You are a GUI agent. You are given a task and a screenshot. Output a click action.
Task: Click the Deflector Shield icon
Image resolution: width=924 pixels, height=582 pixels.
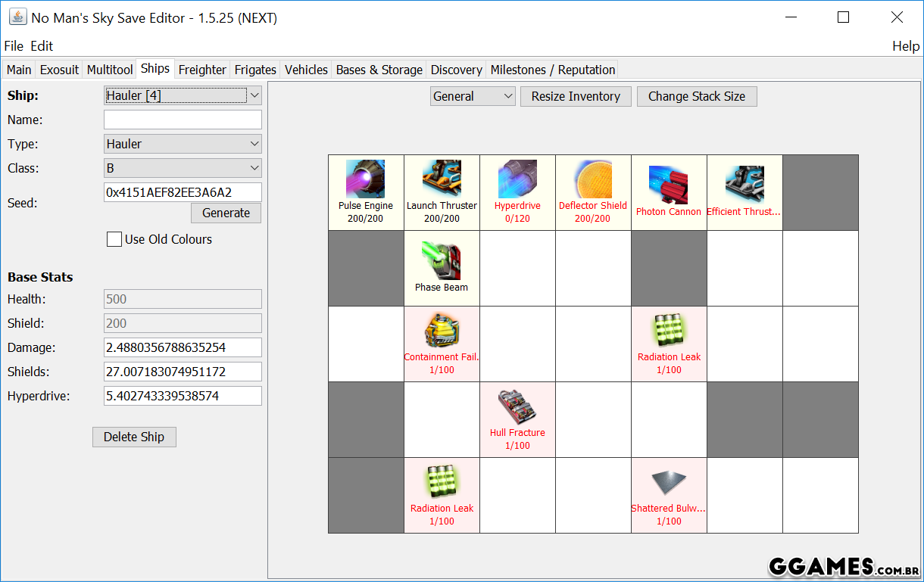(593, 179)
